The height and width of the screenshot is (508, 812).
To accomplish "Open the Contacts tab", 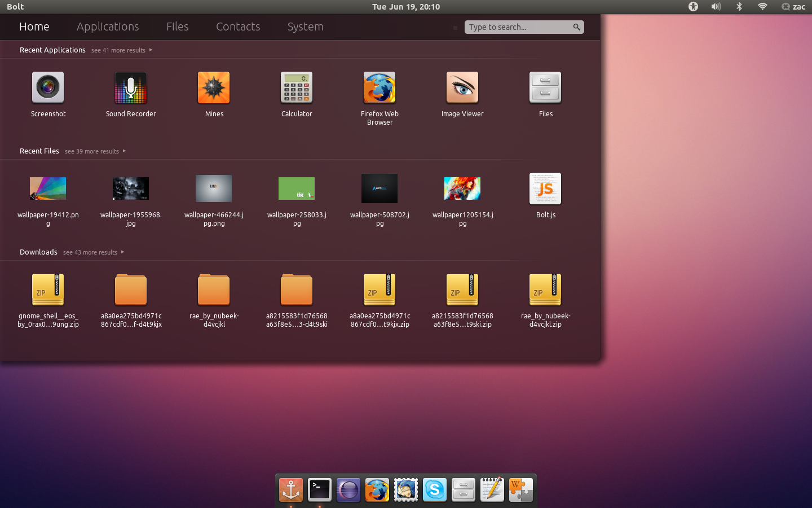I will [x=237, y=27].
